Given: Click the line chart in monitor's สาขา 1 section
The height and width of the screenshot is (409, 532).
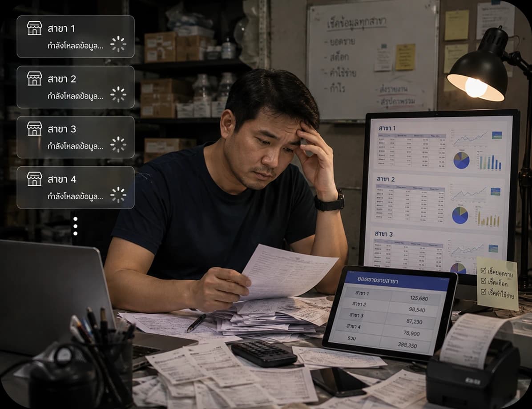Looking at the screenshot, I should tap(469, 137).
